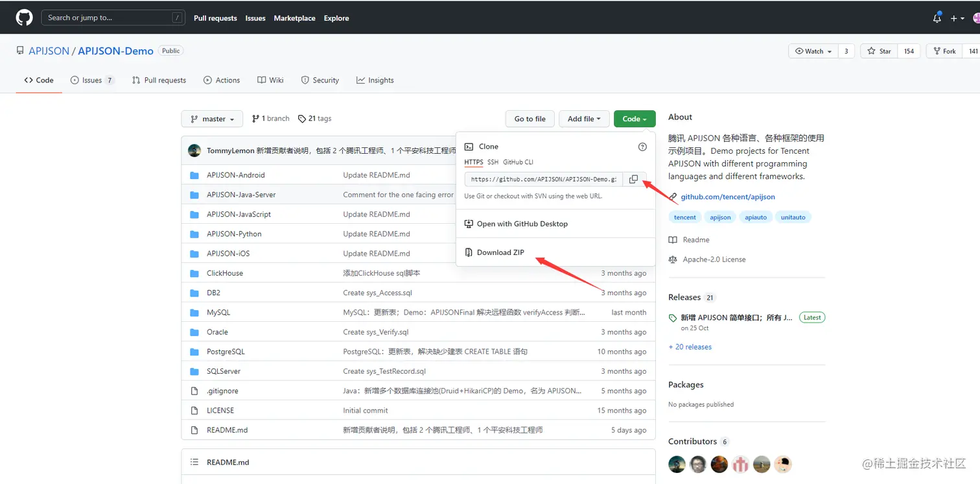Viewport: 980px width, 484px height.
Task: Open the 21 tags link
Action: coord(315,119)
